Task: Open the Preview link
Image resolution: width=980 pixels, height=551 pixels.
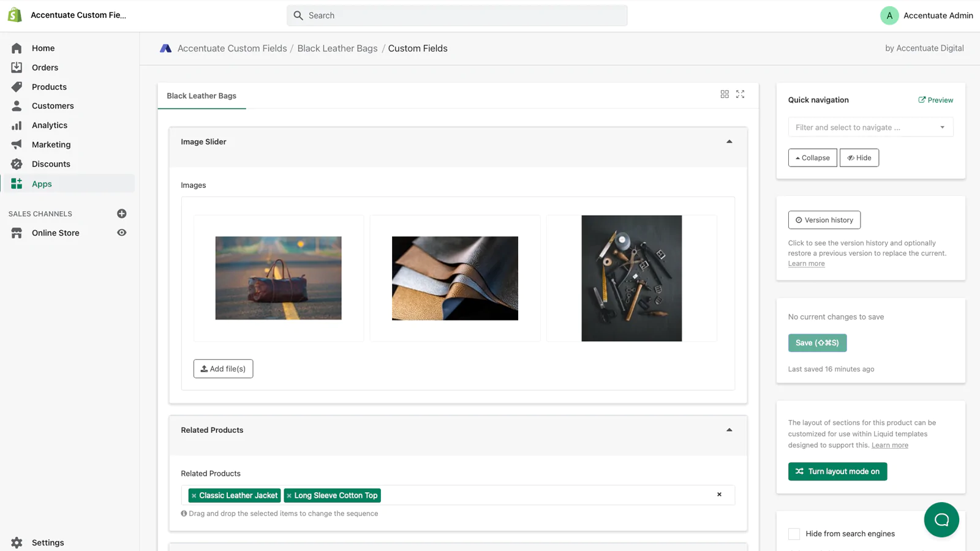Action: [x=935, y=100]
